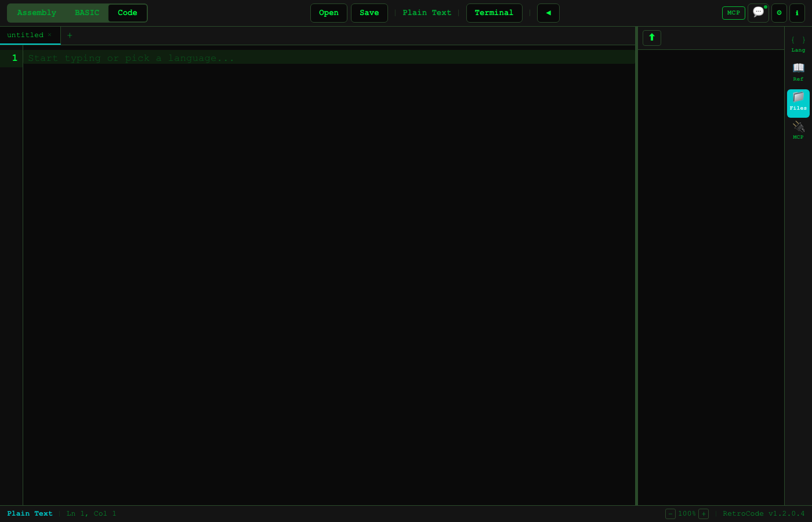
Task: Click the up arrow in the file browser panel
Action: click(x=651, y=38)
